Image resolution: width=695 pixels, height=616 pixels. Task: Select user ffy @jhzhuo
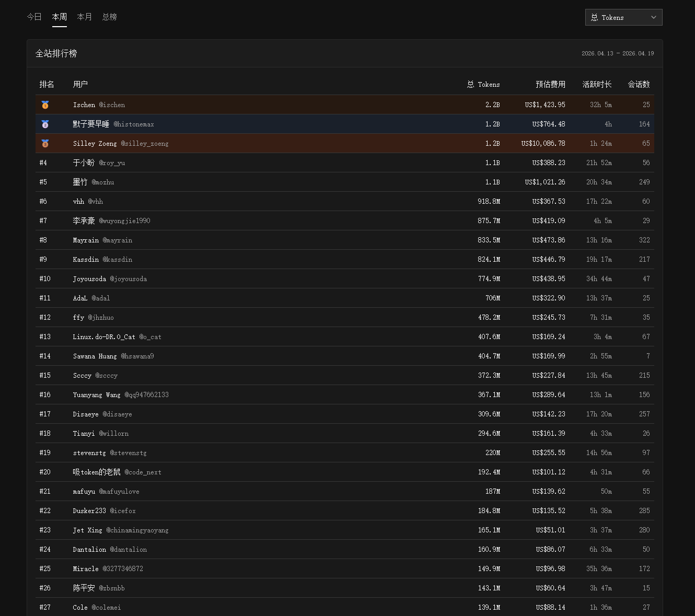coord(93,318)
